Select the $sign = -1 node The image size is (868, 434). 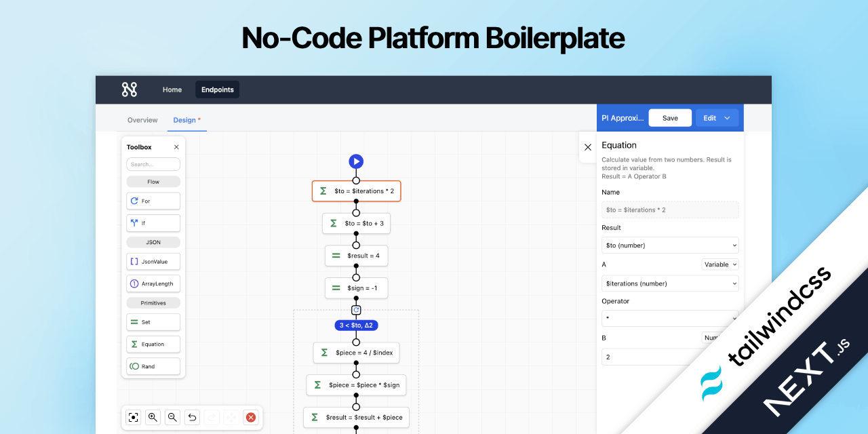(356, 288)
